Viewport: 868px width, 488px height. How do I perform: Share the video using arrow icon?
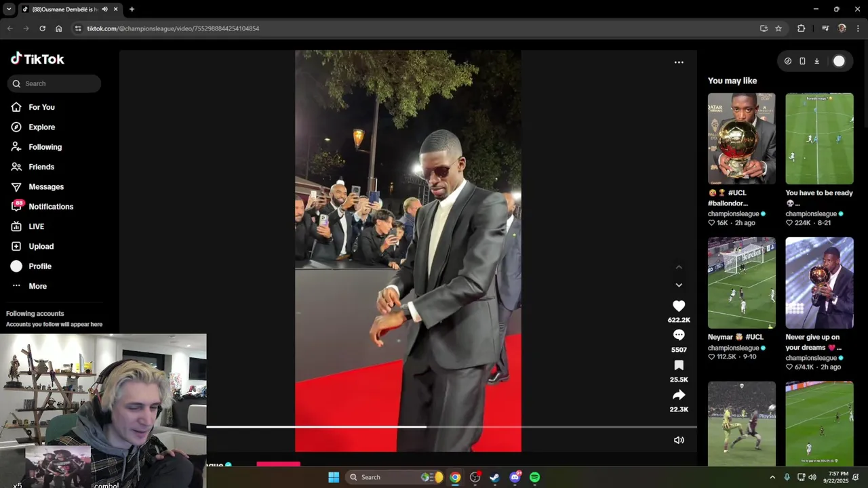(679, 395)
